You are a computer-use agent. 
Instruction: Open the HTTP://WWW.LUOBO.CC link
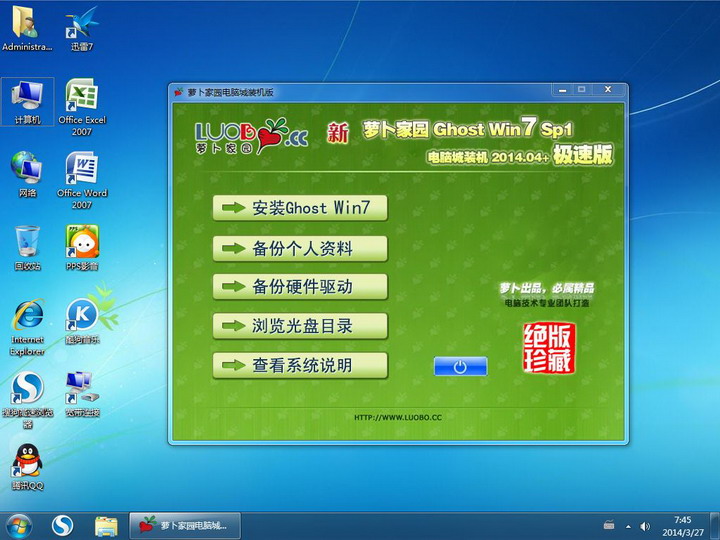point(398,417)
